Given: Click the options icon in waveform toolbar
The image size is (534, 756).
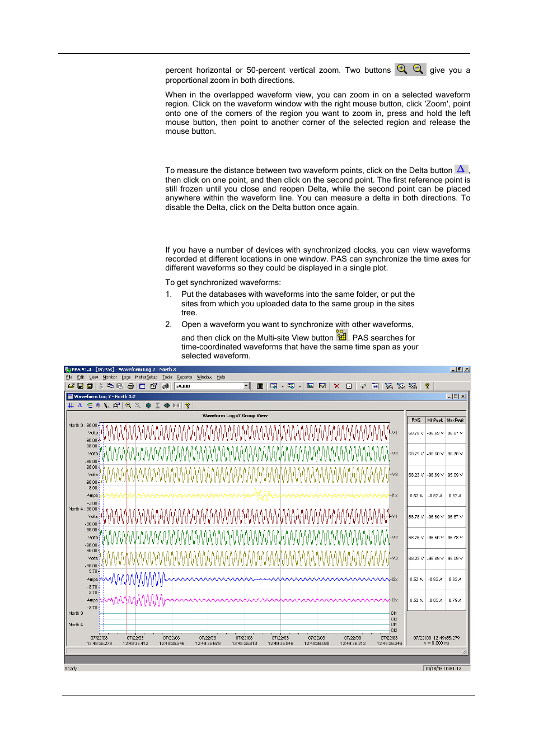Looking at the screenshot, I should click(x=116, y=405).
